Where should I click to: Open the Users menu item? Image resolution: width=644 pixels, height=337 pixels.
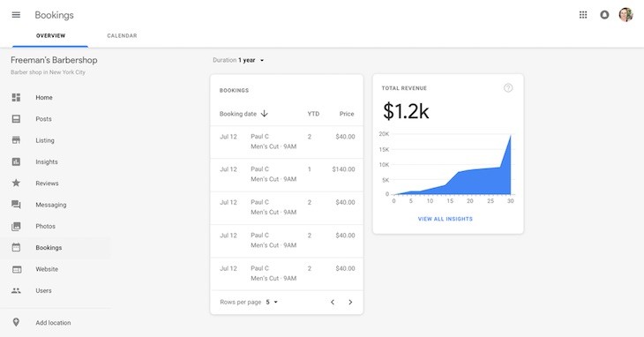[43, 290]
